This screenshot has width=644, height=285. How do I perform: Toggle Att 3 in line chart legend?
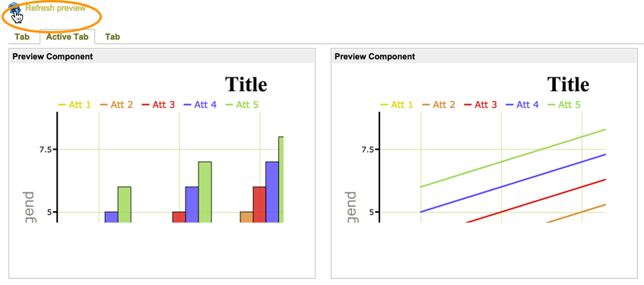[481, 105]
